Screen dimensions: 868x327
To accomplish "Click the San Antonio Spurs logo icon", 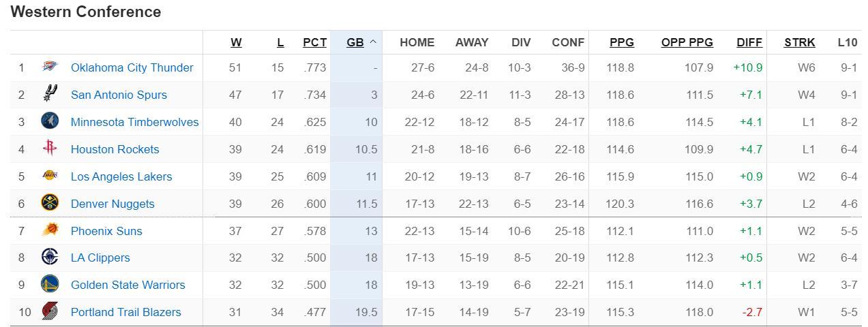I will point(50,95).
